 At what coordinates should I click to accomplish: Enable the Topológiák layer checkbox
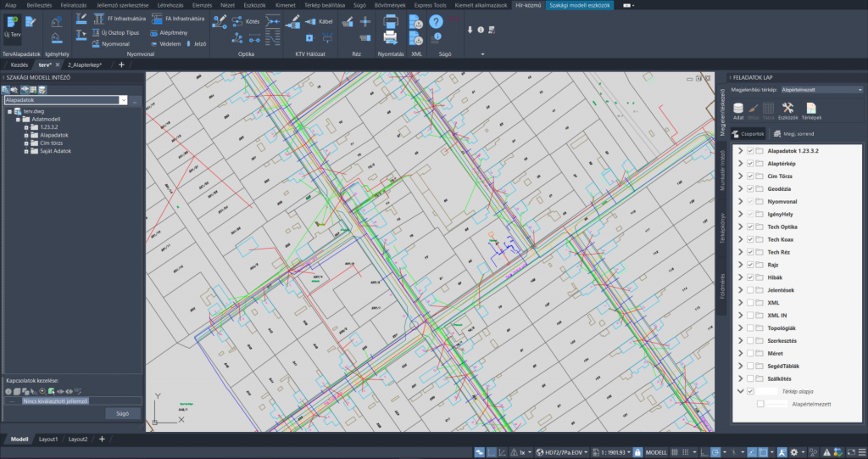pyautogui.click(x=750, y=328)
